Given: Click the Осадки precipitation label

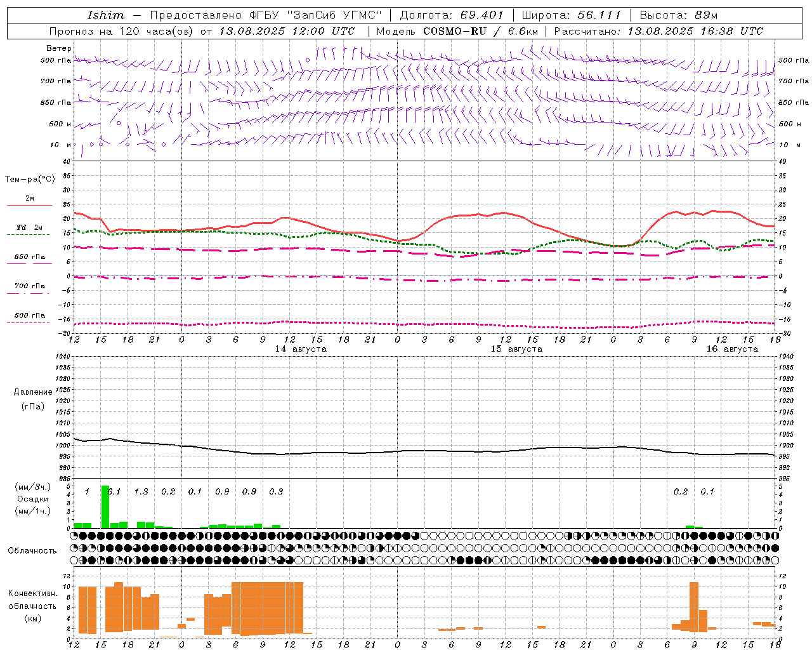Looking at the screenshot, I should click(32, 499).
